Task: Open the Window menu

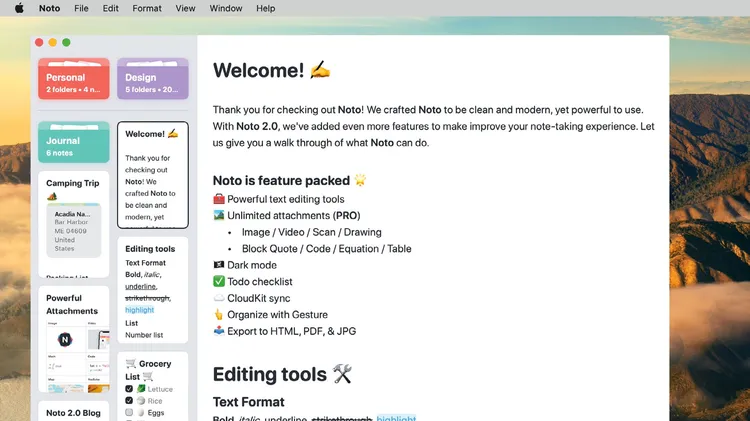Action: point(226,8)
